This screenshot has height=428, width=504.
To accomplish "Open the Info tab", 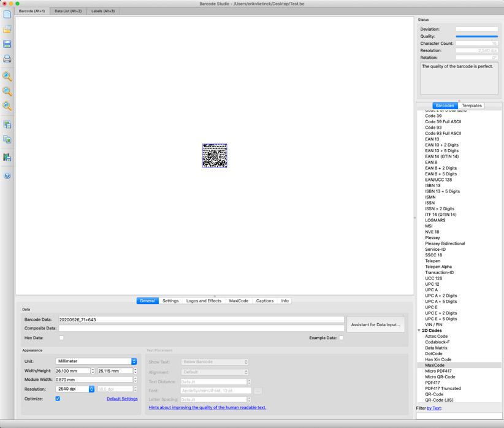I will 284,301.
